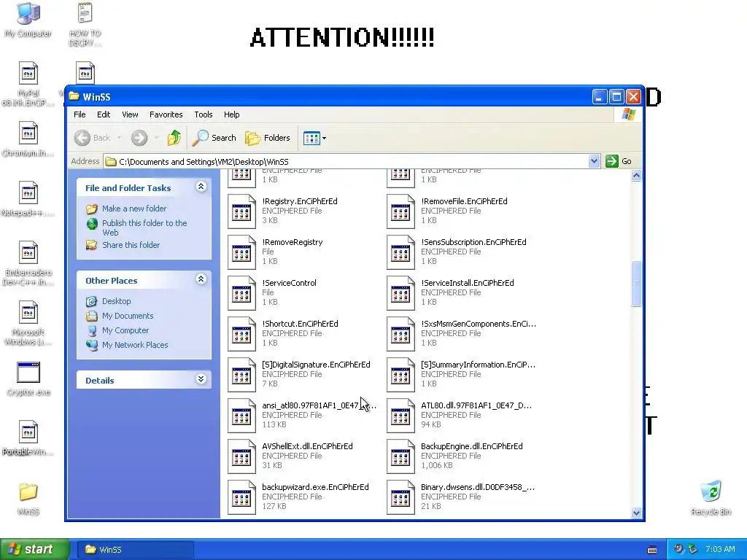747x560 pixels.
Task: Select [5]SummaryInformation file icon
Action: pyautogui.click(x=400, y=375)
